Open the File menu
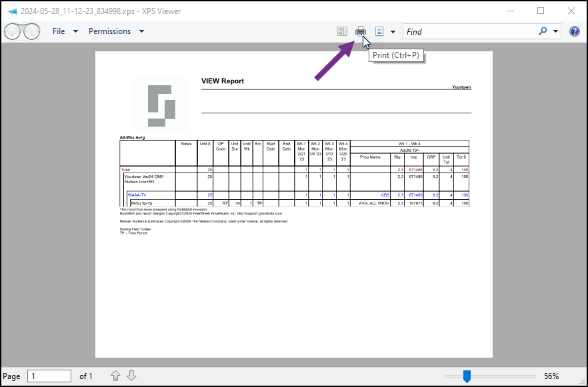This screenshot has height=387, width=588. coord(59,31)
